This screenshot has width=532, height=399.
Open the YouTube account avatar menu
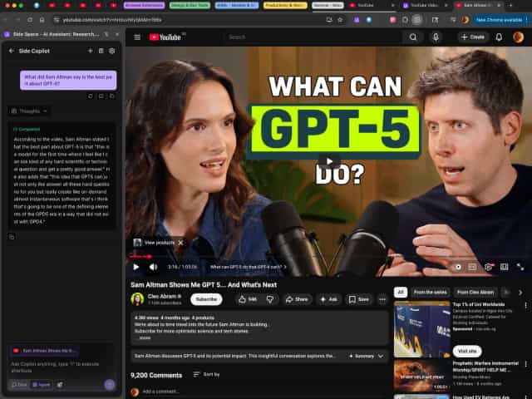click(518, 37)
